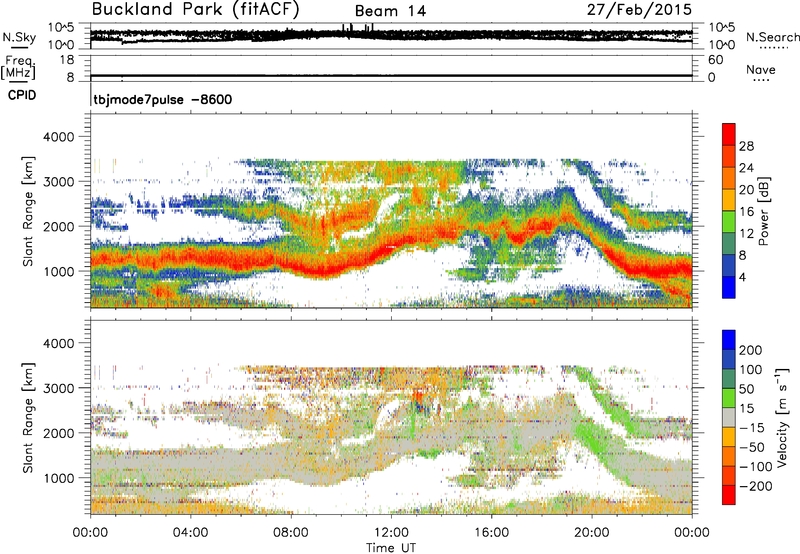Click the "04:00" time tick label

point(190,532)
